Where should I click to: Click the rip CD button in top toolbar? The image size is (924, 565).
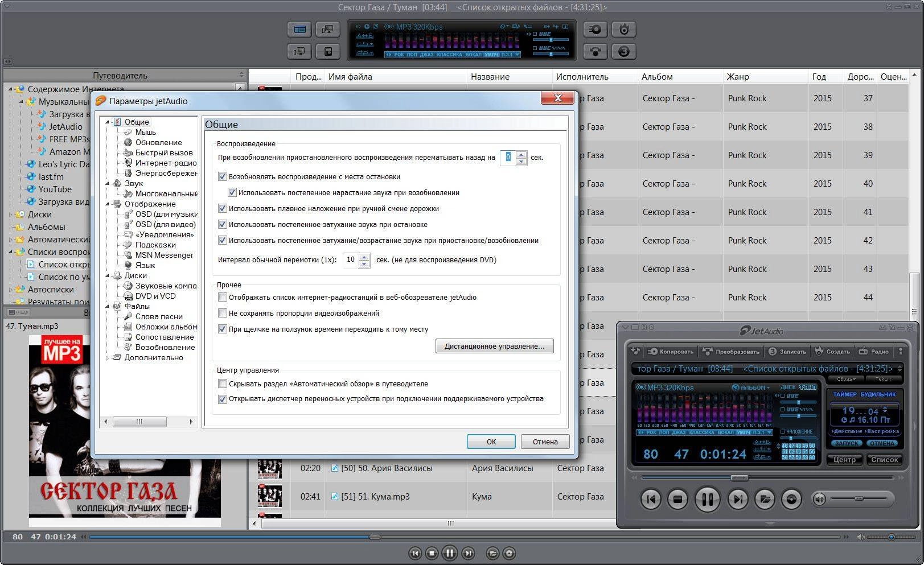click(596, 30)
